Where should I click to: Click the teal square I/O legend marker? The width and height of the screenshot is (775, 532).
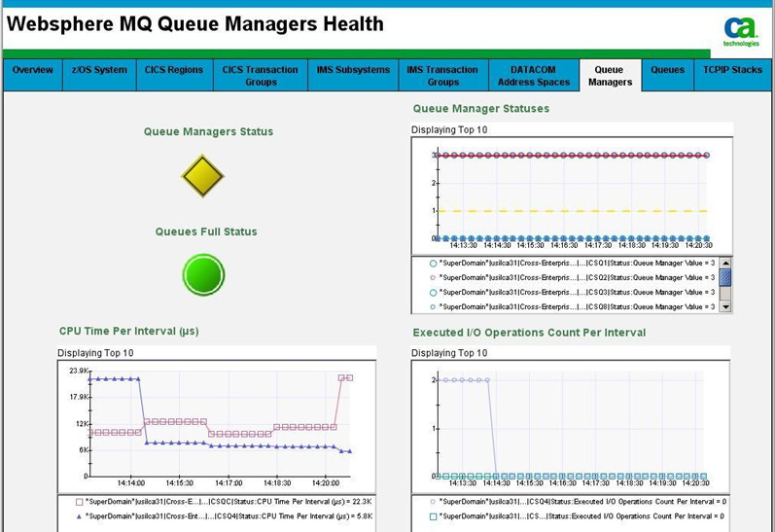pos(433,516)
